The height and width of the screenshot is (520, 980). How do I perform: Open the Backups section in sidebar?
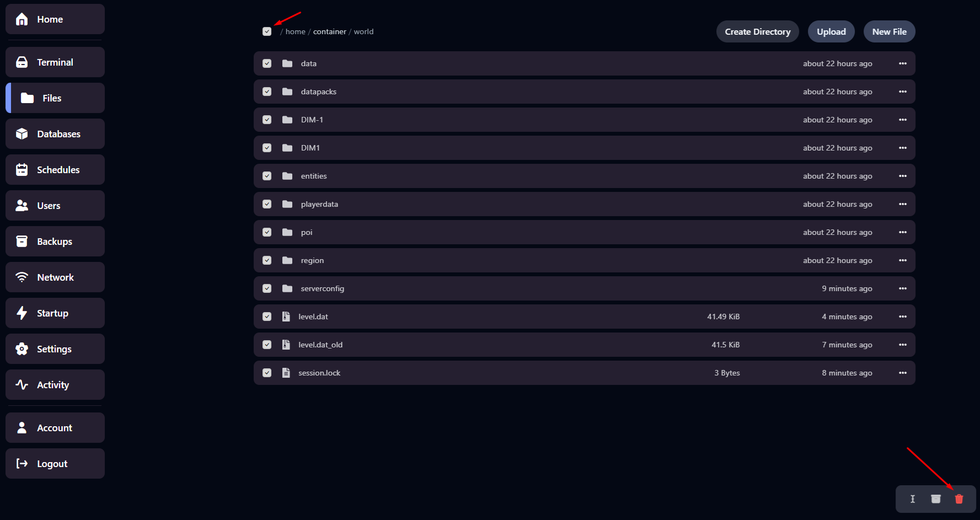click(x=55, y=242)
